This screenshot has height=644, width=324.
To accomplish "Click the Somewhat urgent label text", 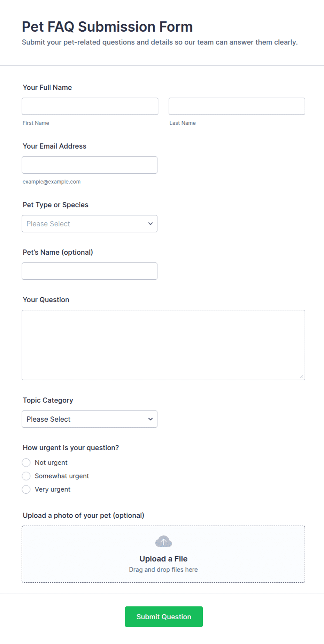I will (62, 476).
